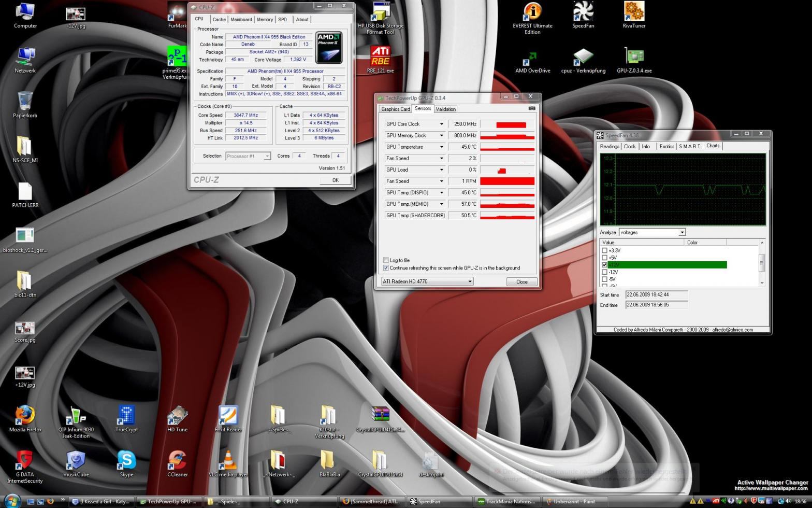The image size is (812, 508).
Task: Switch to GPU-Z Graphics Card tab
Action: point(396,109)
